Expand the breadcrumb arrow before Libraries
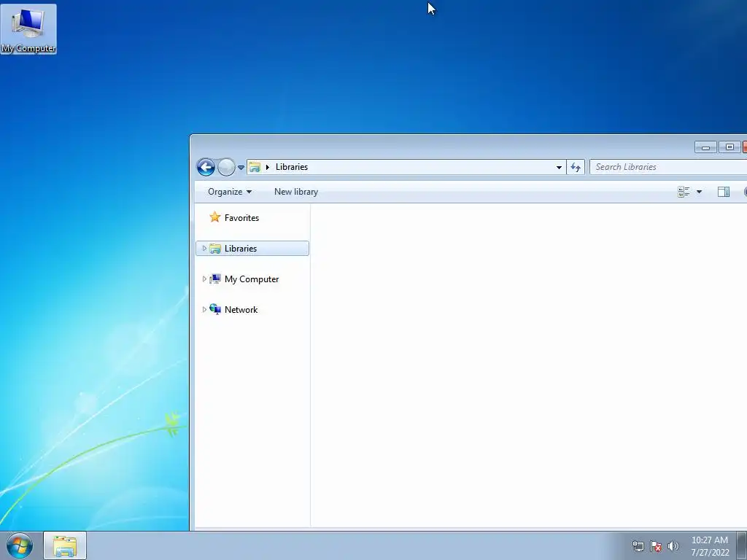Screen dimensions: 747x560 268,167
